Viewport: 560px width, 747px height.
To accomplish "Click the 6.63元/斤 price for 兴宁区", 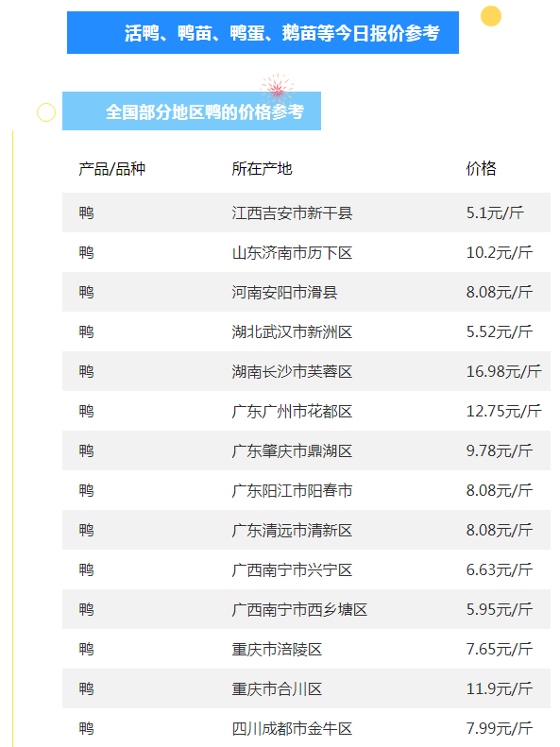I will click(x=499, y=569).
